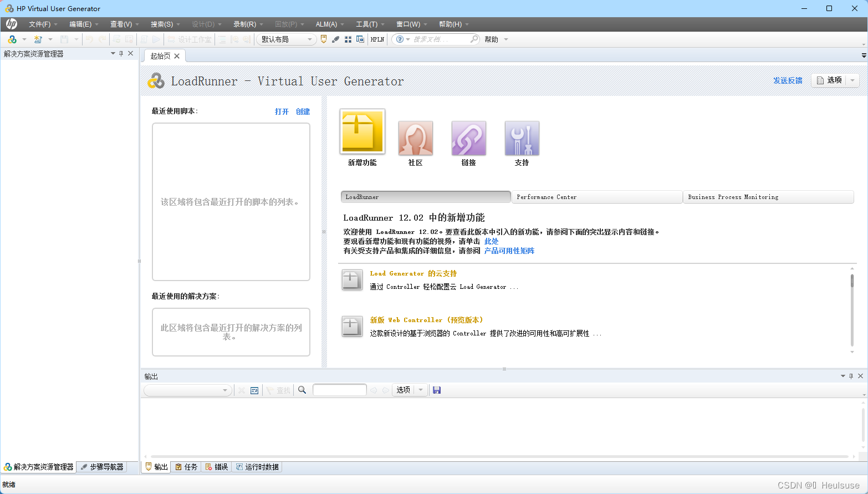Click the blue help question mark icon
868x494 pixels.
pyautogui.click(x=400, y=39)
